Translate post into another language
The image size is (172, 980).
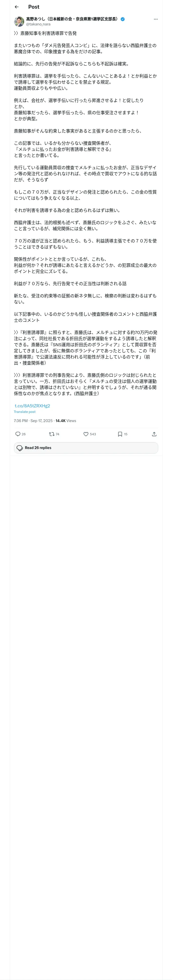click(25, 412)
